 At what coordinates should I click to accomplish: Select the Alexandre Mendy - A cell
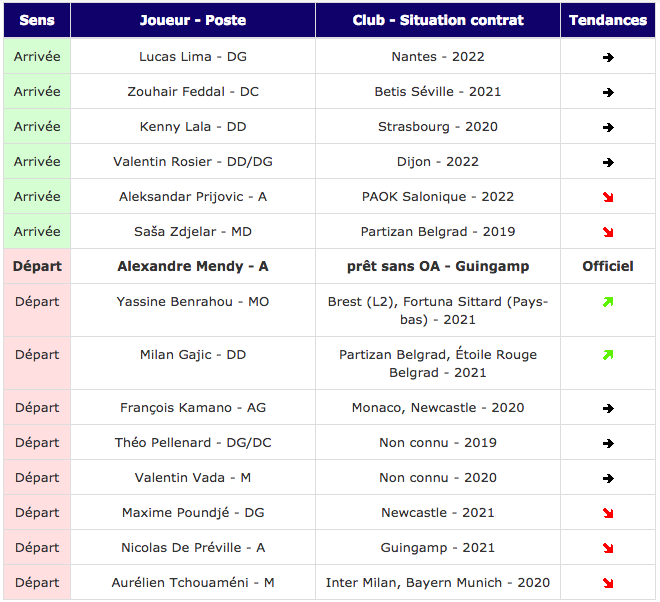pyautogui.click(x=193, y=266)
